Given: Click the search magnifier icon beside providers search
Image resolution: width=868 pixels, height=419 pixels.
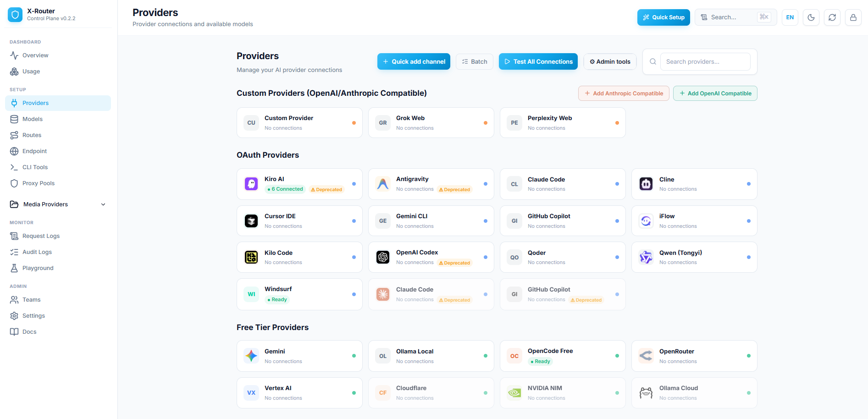Looking at the screenshot, I should click(653, 61).
